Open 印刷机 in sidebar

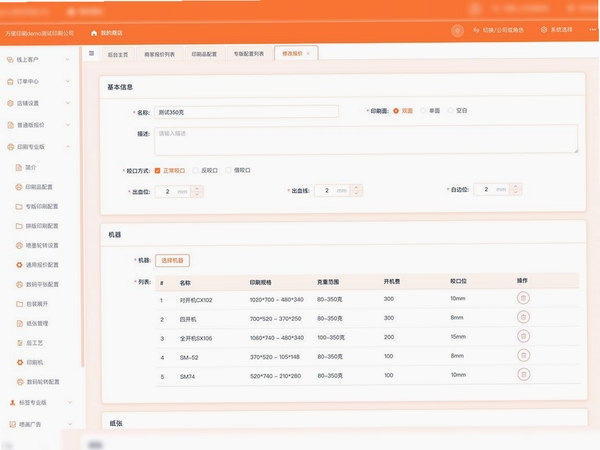point(35,362)
